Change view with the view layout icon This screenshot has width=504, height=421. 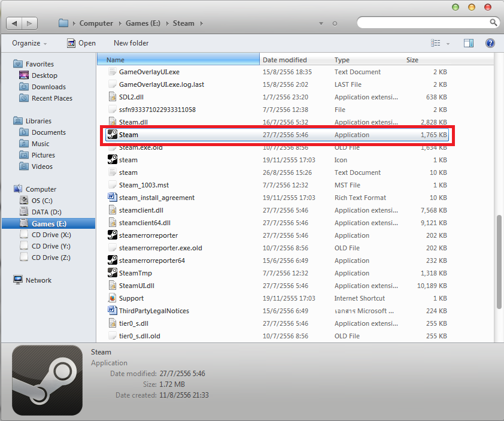click(436, 43)
